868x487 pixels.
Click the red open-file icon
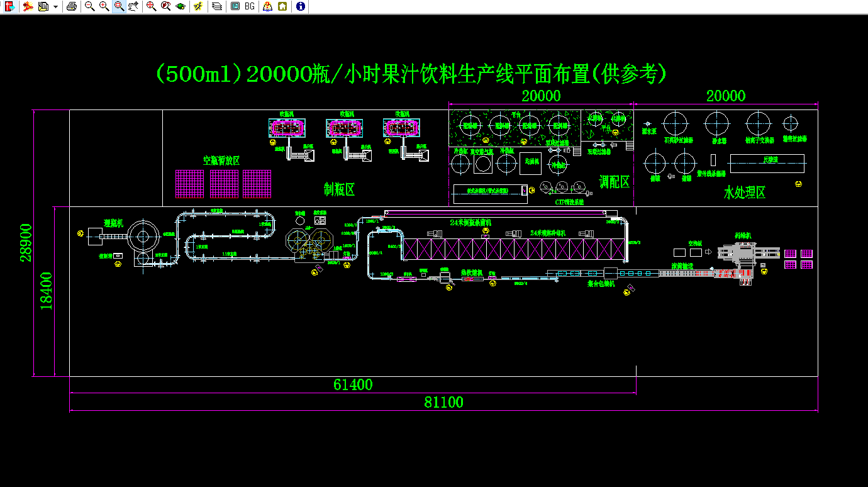(x=9, y=6)
